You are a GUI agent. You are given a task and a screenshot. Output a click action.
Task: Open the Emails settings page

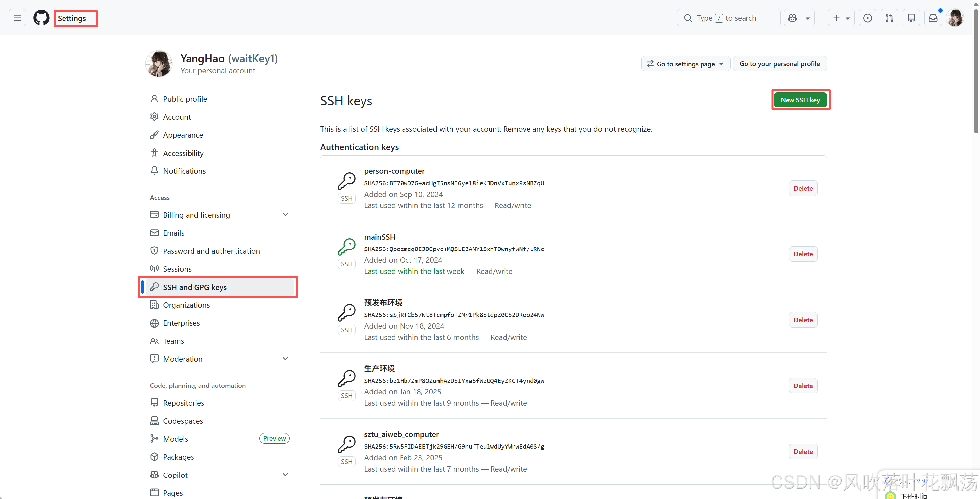(174, 233)
